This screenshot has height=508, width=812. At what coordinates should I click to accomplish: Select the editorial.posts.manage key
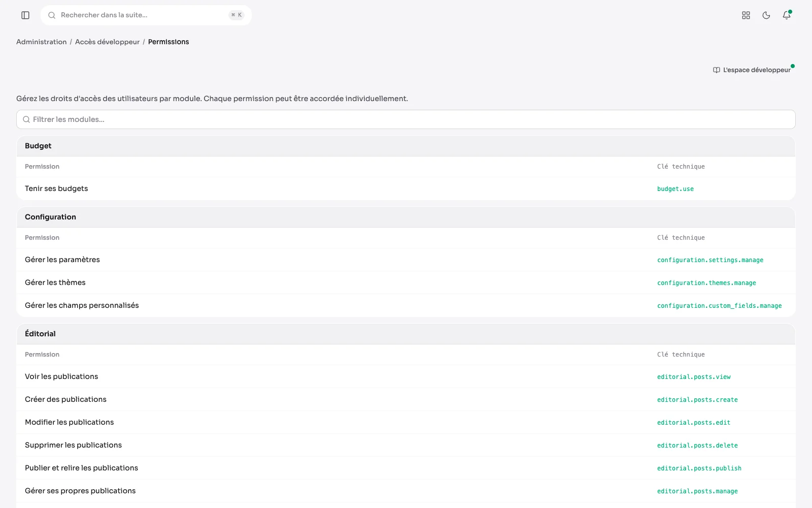point(697,491)
